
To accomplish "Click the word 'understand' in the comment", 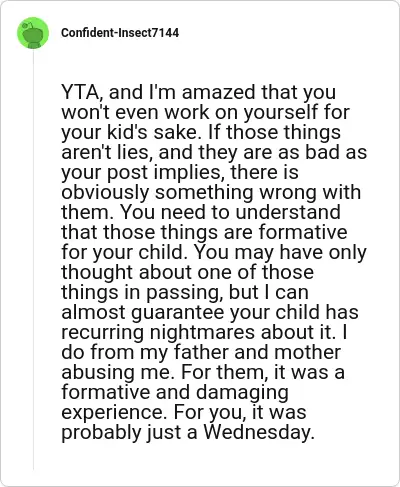I will click(x=288, y=212).
